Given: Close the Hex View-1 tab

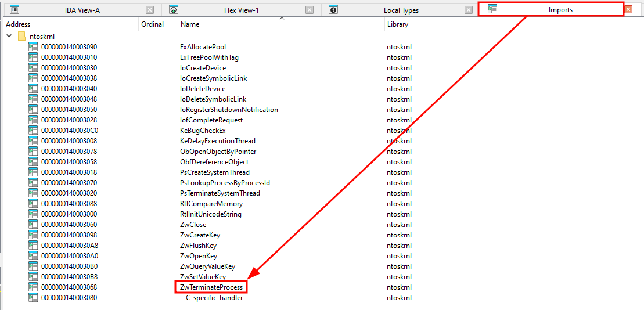Looking at the screenshot, I should (310, 10).
